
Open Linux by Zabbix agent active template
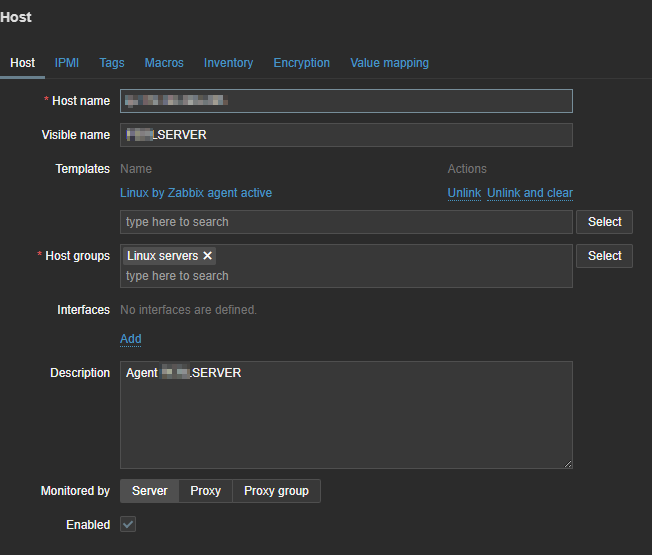pyautogui.click(x=196, y=193)
